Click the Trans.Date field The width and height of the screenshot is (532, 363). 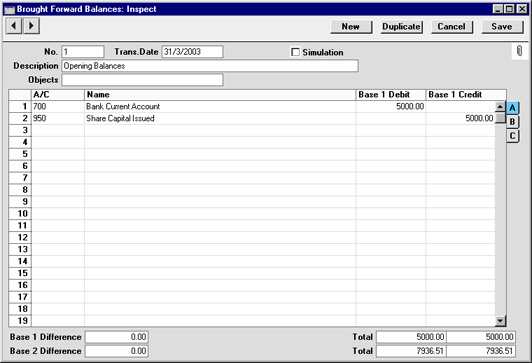coord(192,52)
